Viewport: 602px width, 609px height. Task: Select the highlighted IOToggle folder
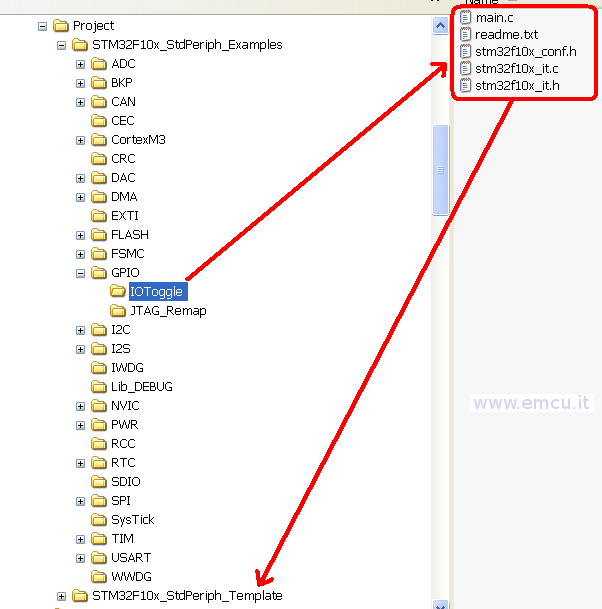point(158,292)
